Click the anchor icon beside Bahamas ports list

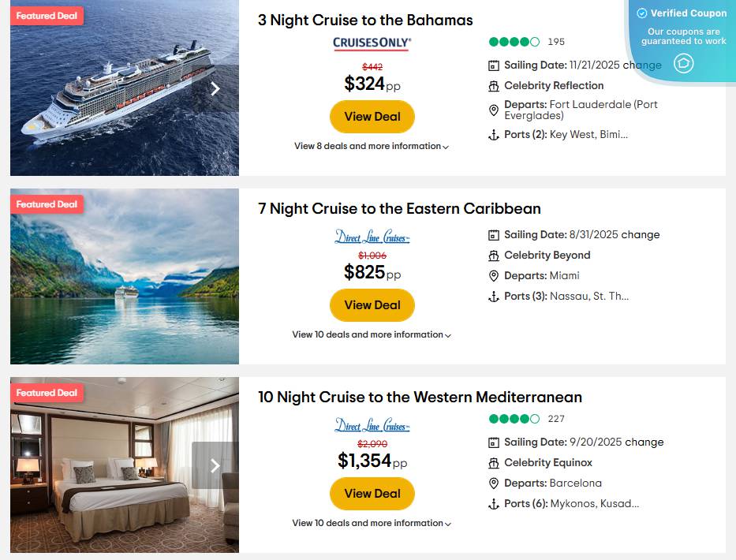click(x=493, y=134)
